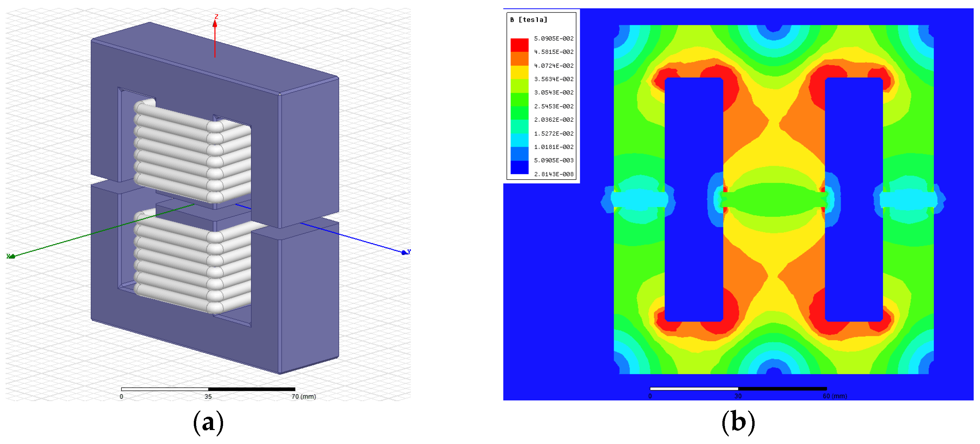Click the 70 (mm) scale bar label
980x444 pixels.
pos(304,396)
